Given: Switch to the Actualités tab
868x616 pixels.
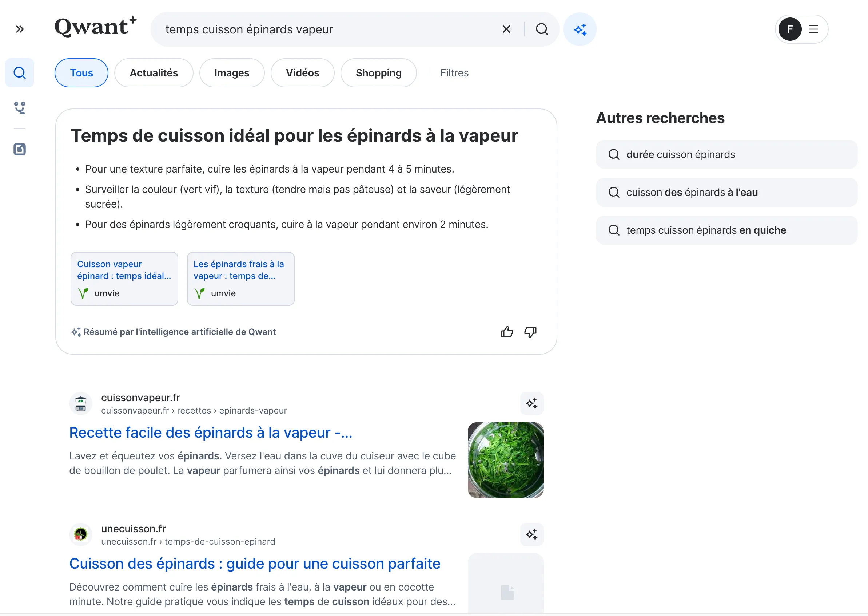Looking at the screenshot, I should (x=154, y=73).
